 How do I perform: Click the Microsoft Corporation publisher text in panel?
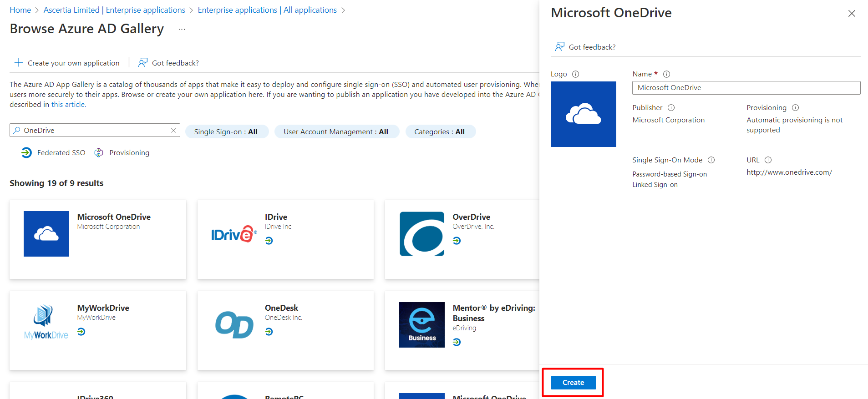click(x=669, y=120)
